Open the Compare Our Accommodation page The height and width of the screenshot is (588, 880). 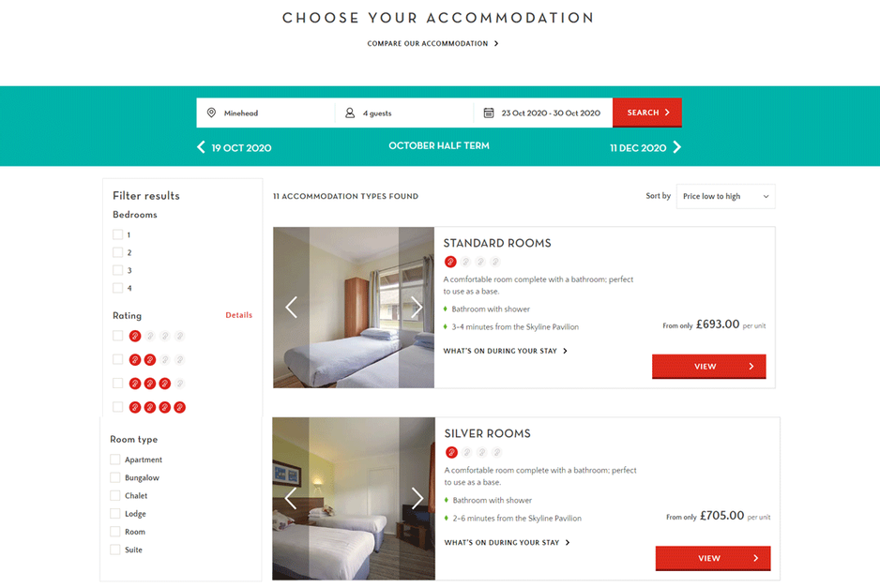433,43
